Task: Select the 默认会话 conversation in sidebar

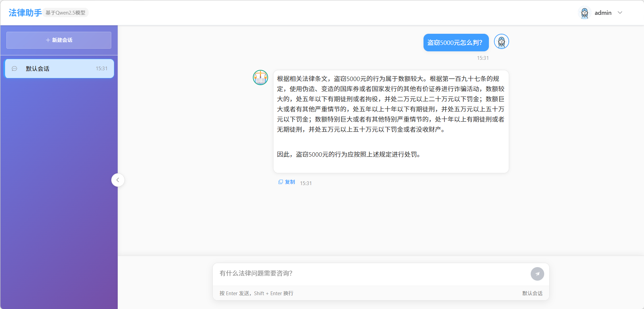Action: click(x=59, y=69)
